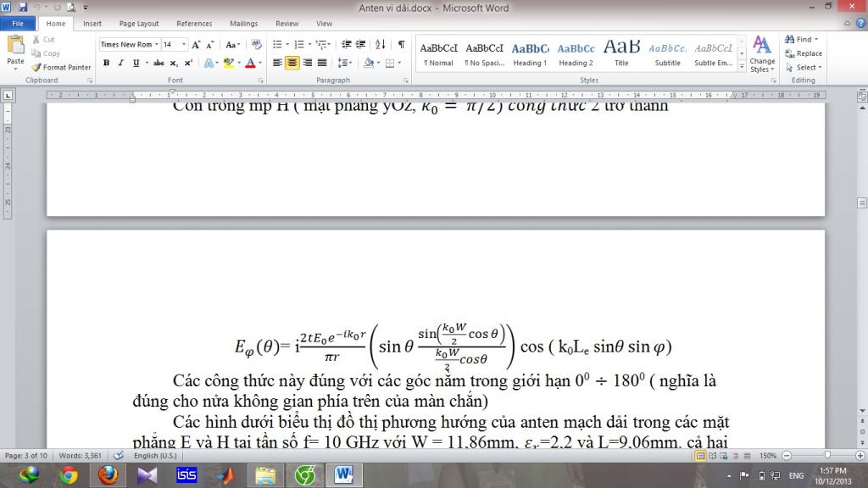The height and width of the screenshot is (488, 868).
Task: Open font color dropdown arrow
Action: point(260,63)
